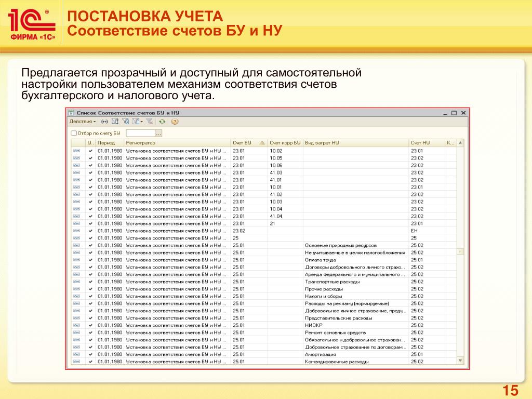Click the Счет корр БУ column header
The image size is (532, 399).
pyautogui.click(x=285, y=143)
